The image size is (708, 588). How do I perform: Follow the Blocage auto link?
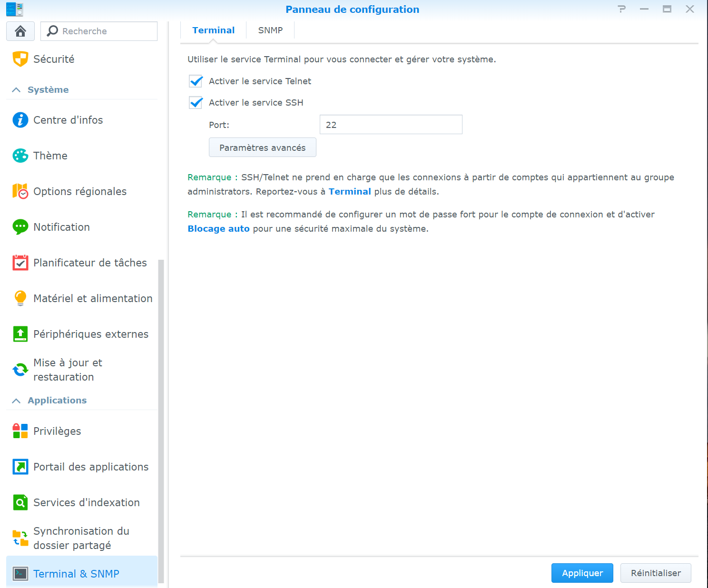point(218,229)
